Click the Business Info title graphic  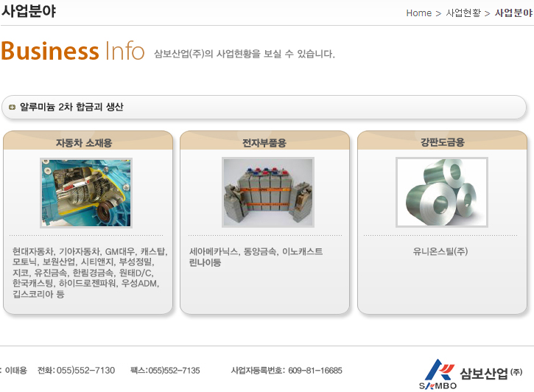[72, 51]
